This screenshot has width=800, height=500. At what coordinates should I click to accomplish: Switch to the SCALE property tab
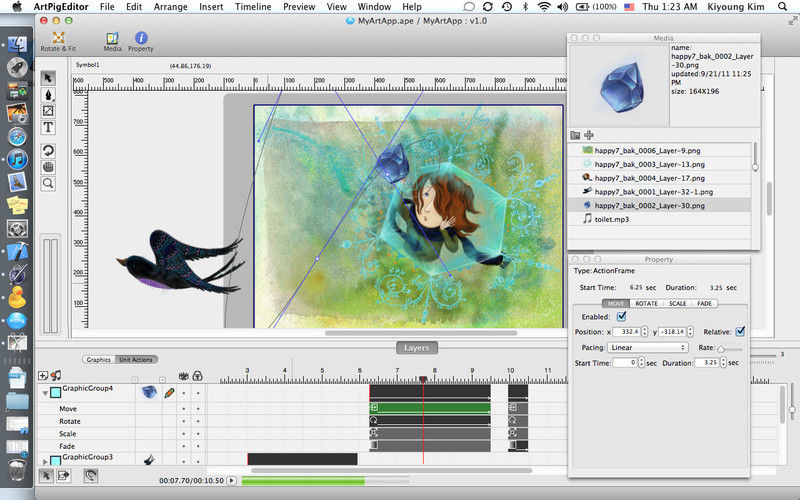coord(678,303)
